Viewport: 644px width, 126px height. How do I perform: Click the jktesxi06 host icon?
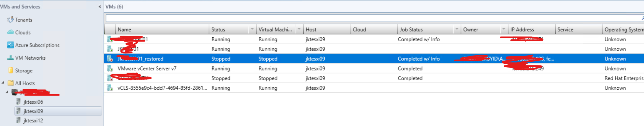pos(19,102)
